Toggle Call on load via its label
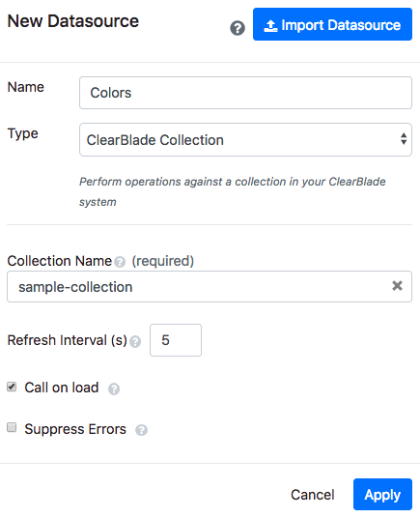This screenshot has width=420, height=518. click(62, 388)
